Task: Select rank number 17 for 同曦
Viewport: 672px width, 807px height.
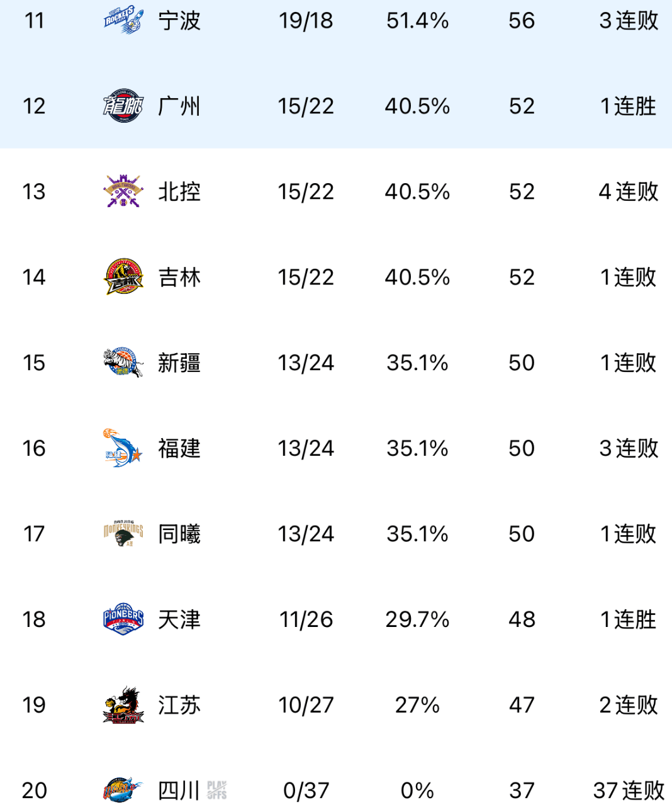Action: pyautogui.click(x=34, y=534)
